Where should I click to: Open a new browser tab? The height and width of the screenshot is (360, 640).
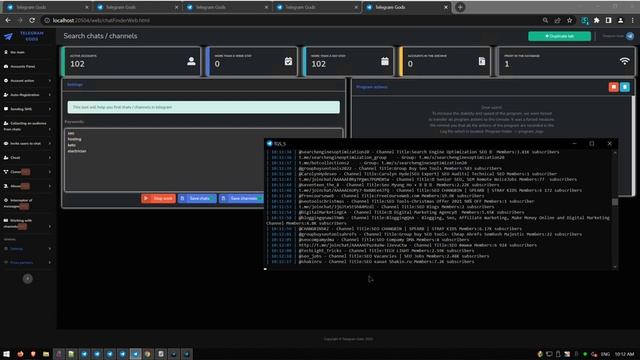[x=460, y=7]
